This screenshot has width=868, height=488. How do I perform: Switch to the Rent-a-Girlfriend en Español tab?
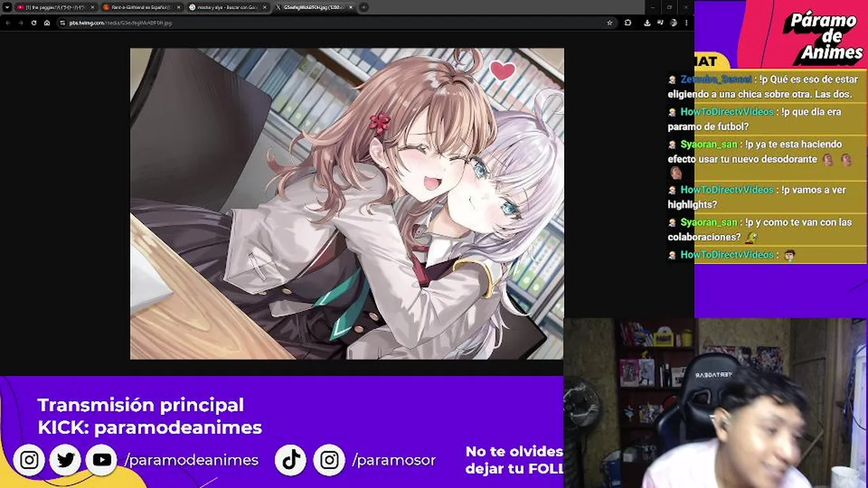(141, 7)
